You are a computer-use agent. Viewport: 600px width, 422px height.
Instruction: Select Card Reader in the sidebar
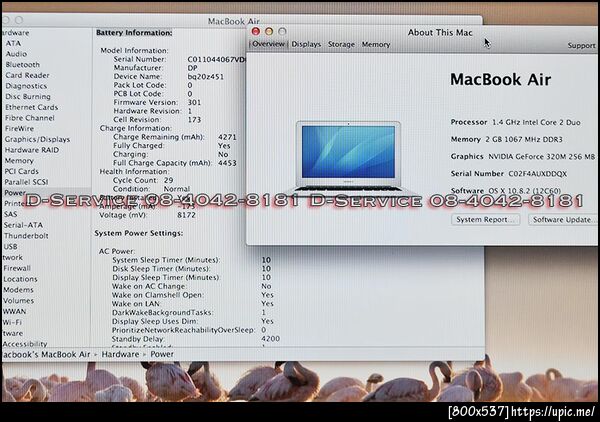tap(27, 75)
